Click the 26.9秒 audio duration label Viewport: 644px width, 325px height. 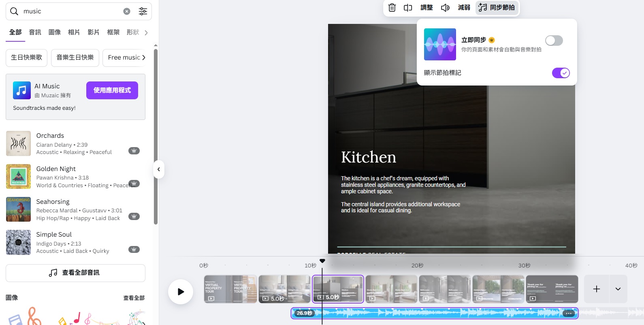[x=304, y=313]
